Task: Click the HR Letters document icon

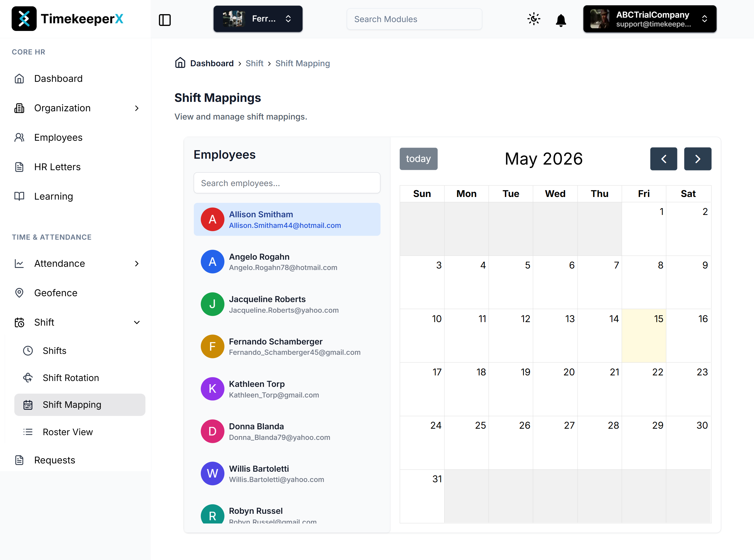Action: (x=19, y=167)
